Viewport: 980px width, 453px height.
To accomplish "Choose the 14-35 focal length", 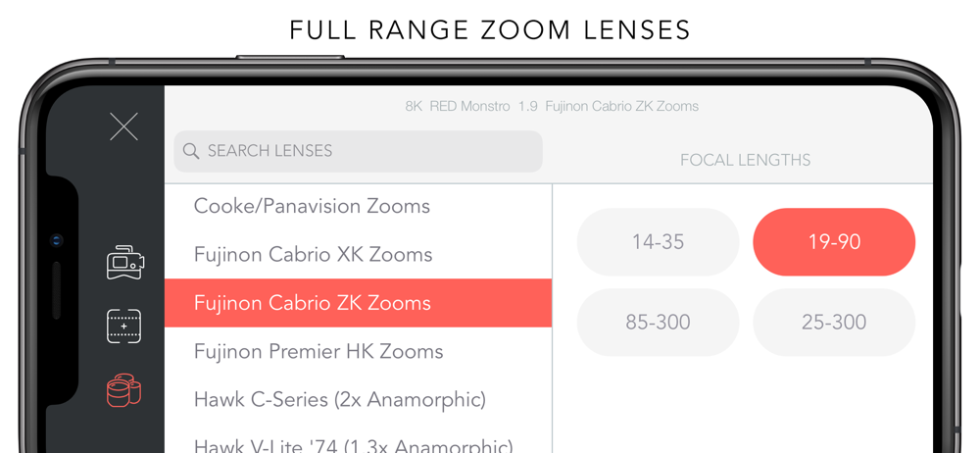I will 658,242.
